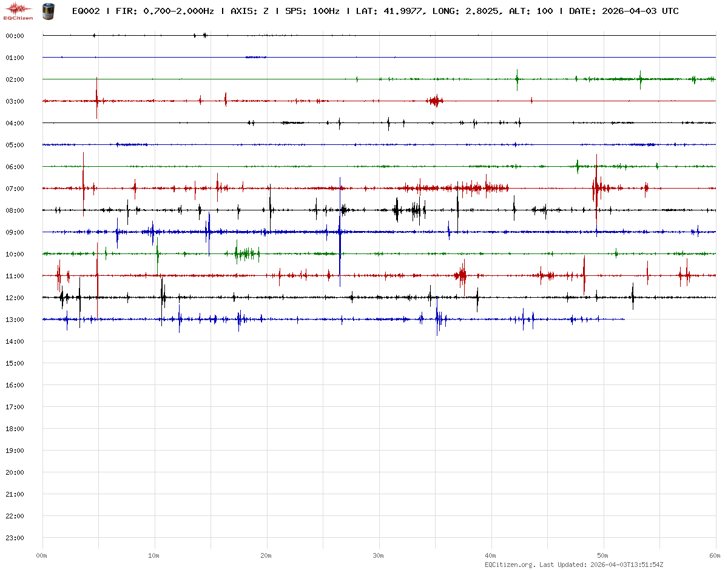This screenshot has width=728, height=570.
Task: Click the SPS 100Hz label in header
Action: click(312, 11)
